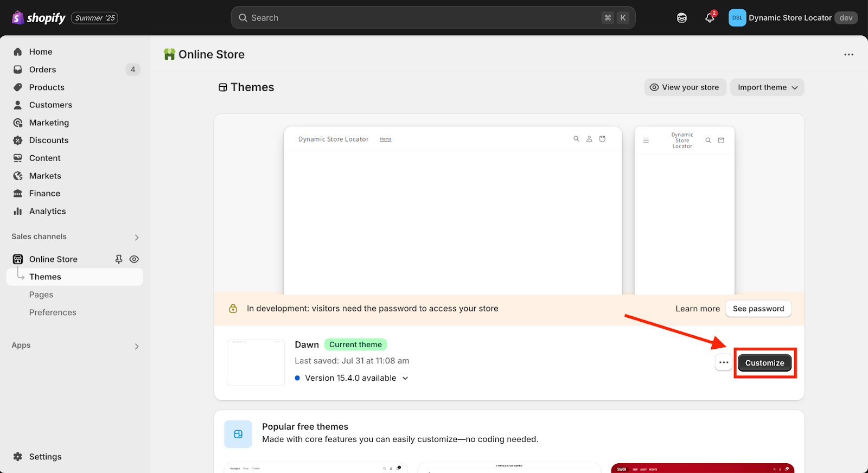Screen dimensions: 868x473
Task: Click the Summer '25 badge
Action: tap(95, 18)
